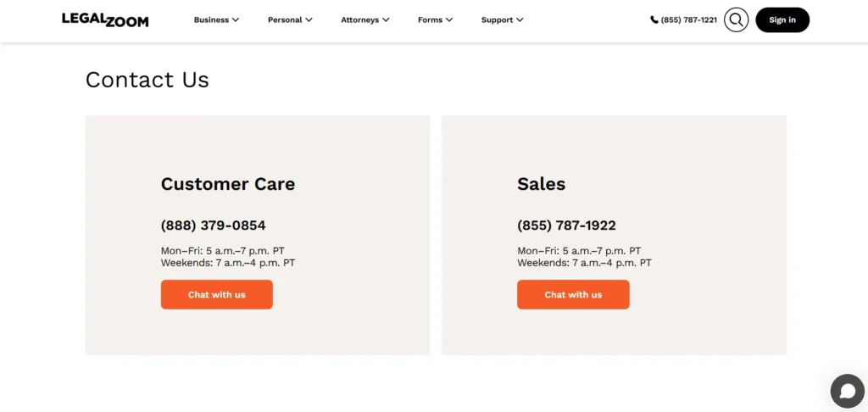Chat with us under Sales

click(x=573, y=295)
